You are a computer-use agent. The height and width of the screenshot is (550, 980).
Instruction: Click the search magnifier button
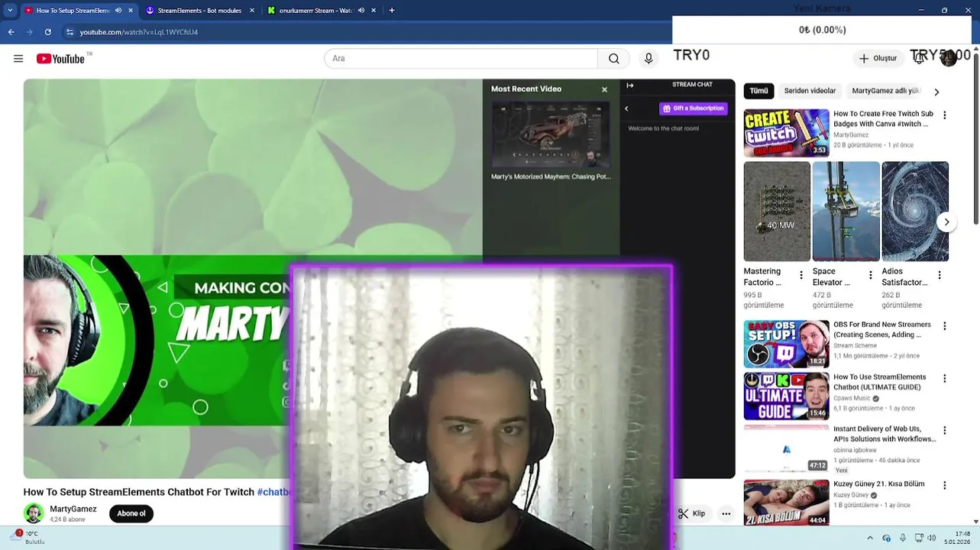(x=614, y=59)
